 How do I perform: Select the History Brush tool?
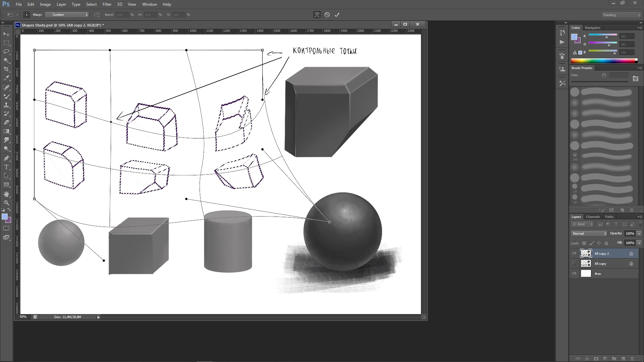[6, 114]
